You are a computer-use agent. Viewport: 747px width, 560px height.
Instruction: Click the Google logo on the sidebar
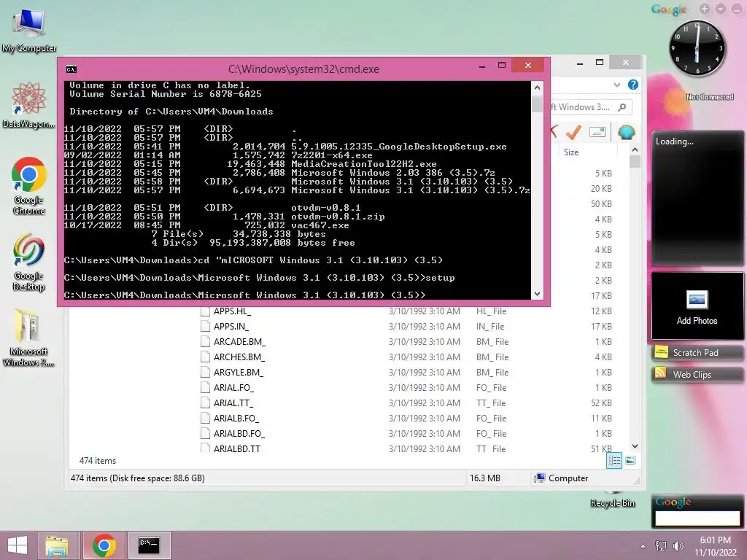(x=669, y=9)
